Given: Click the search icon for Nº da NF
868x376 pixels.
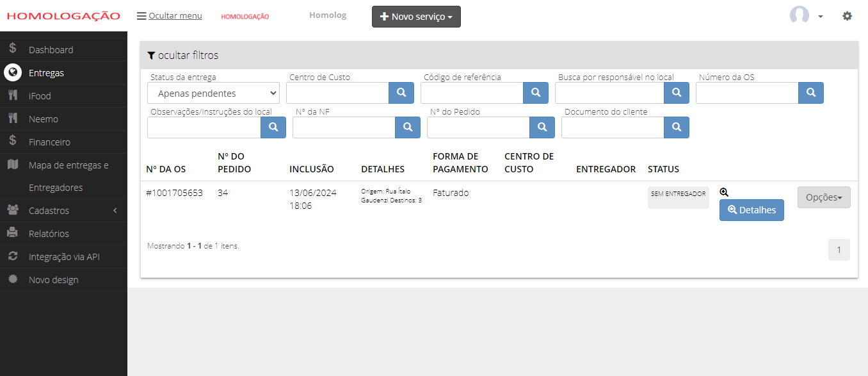Looking at the screenshot, I should (408, 127).
